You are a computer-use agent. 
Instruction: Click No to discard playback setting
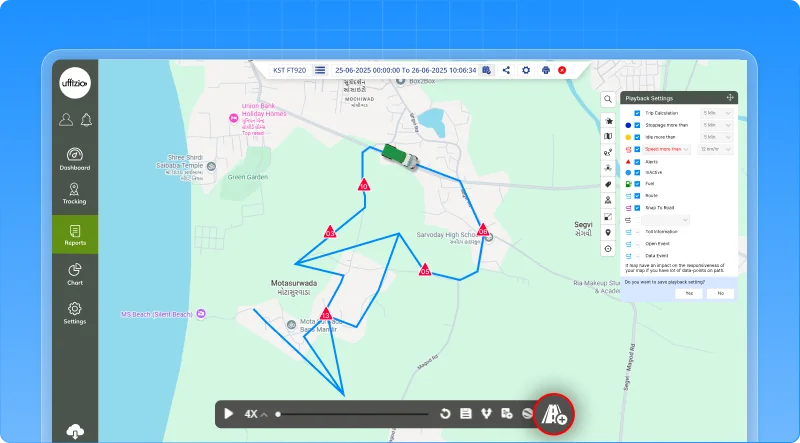coord(720,293)
